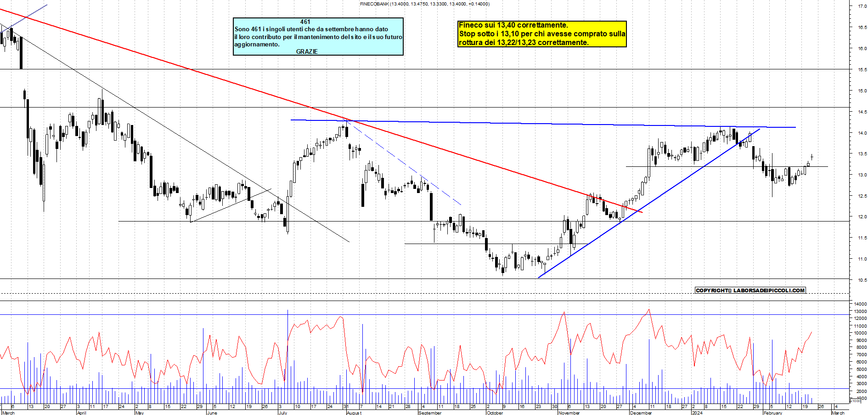Viewport: 868px width, 415px height.
Task: Click the November month label on time axis
Action: pos(569,413)
